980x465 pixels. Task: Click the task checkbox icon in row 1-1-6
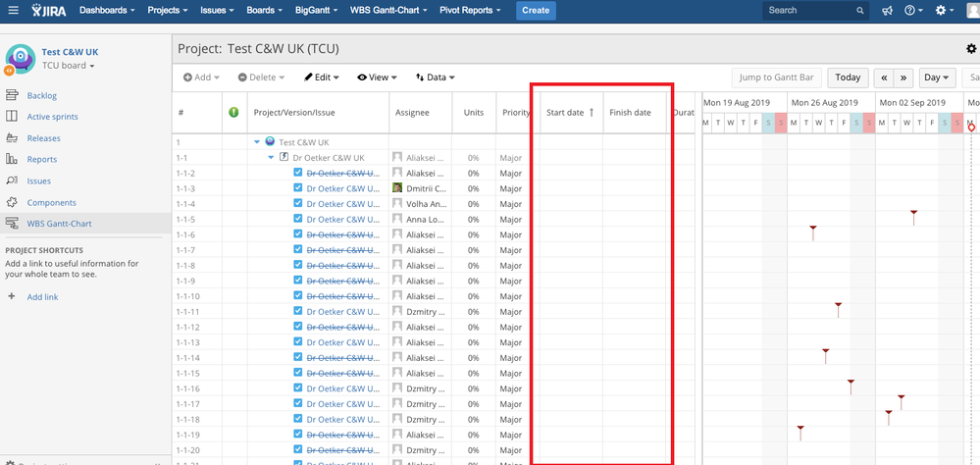click(298, 234)
